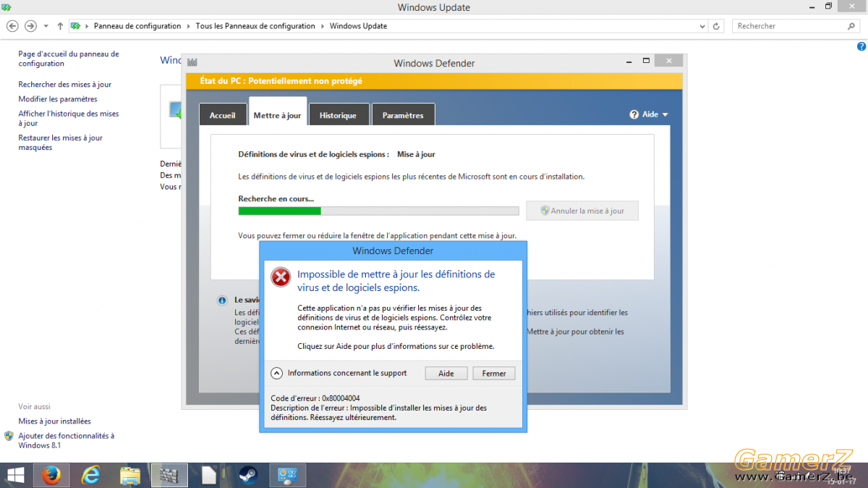Image resolution: width=868 pixels, height=488 pixels.
Task: Open the Start button on the taskbar
Action: pyautogui.click(x=14, y=476)
